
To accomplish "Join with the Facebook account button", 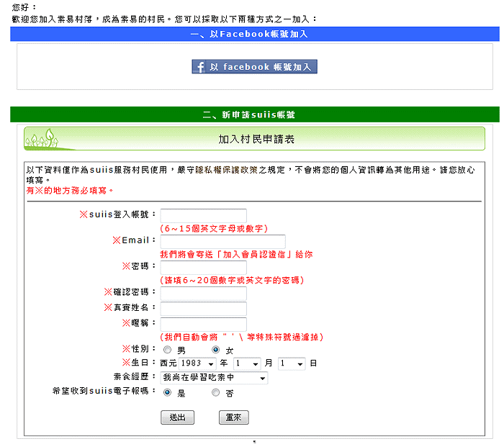I will click(254, 67).
